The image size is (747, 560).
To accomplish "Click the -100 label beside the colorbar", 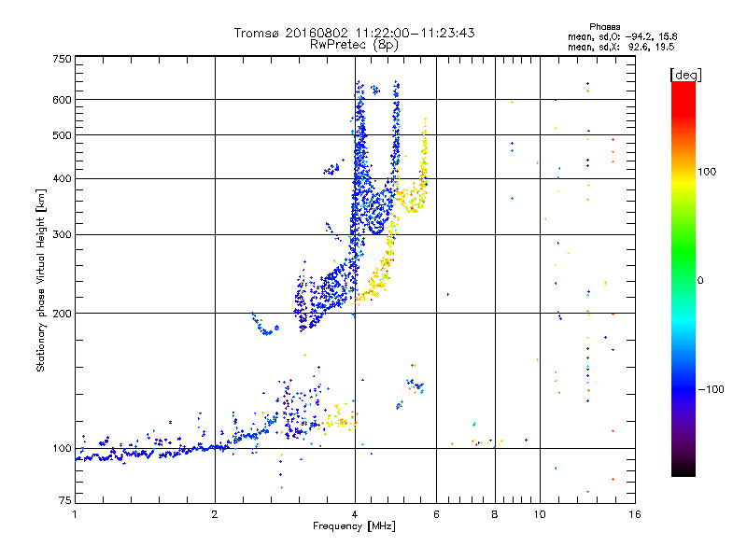I will tap(712, 389).
